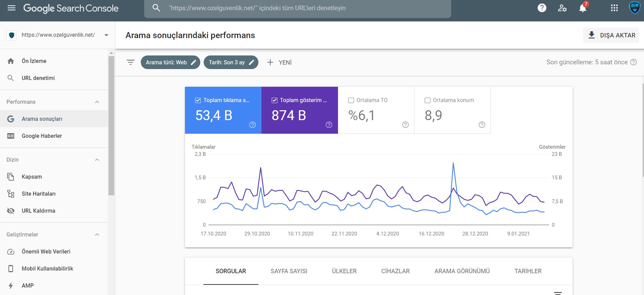Open the notifications bell
The height and width of the screenshot is (295, 644).
click(583, 8)
